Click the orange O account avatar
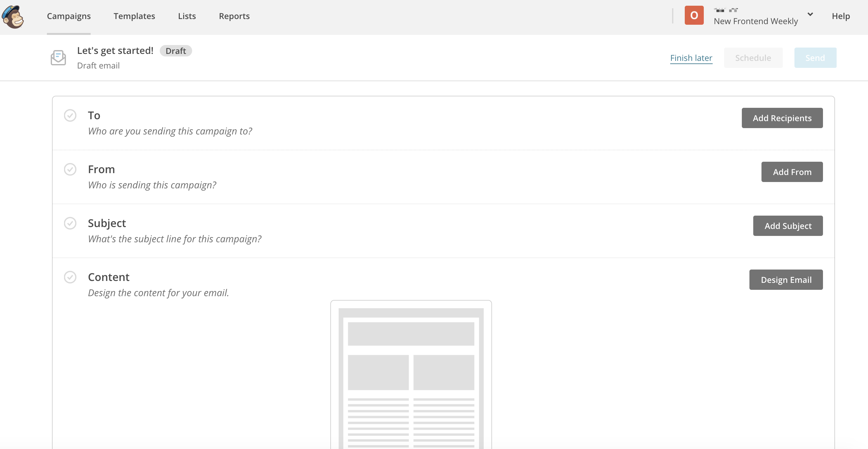Image resolution: width=868 pixels, height=449 pixels. (x=694, y=16)
